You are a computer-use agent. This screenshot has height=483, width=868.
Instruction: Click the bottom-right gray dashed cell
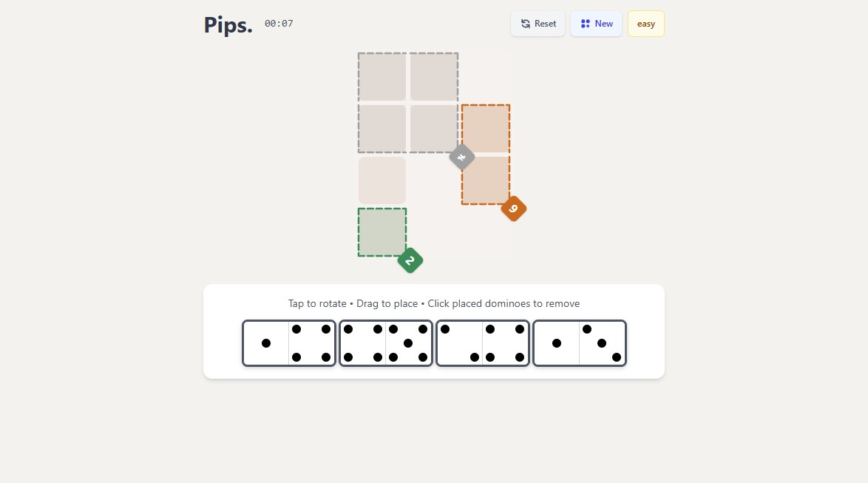tap(433, 129)
